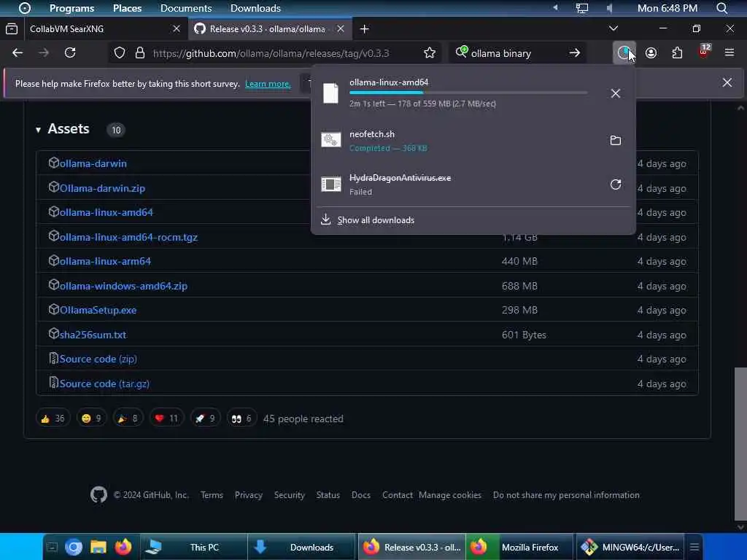Collapse the Assets section triangle
This screenshot has height=560, width=747.
click(x=38, y=130)
